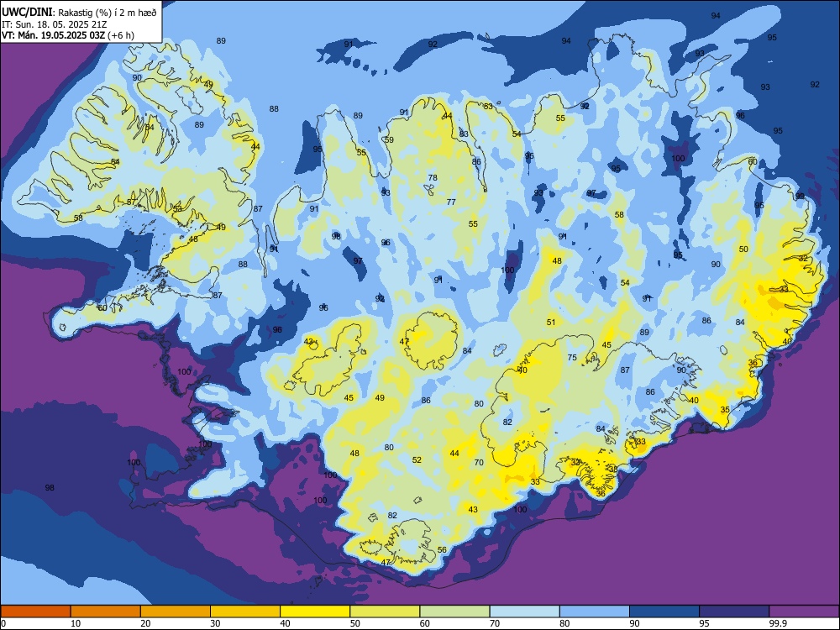Click the amber 20–30 legend swatch
The width and height of the screenshot is (840, 630).
[x=176, y=612]
